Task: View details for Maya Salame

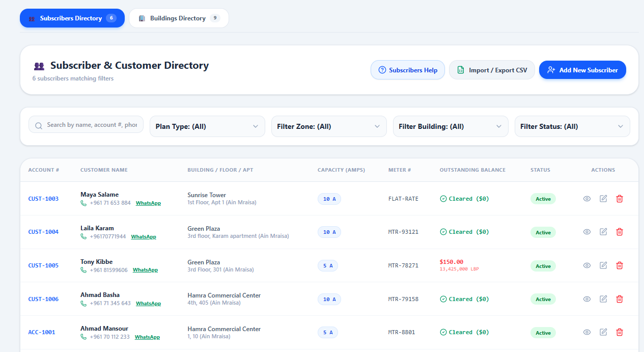Action: (587, 199)
